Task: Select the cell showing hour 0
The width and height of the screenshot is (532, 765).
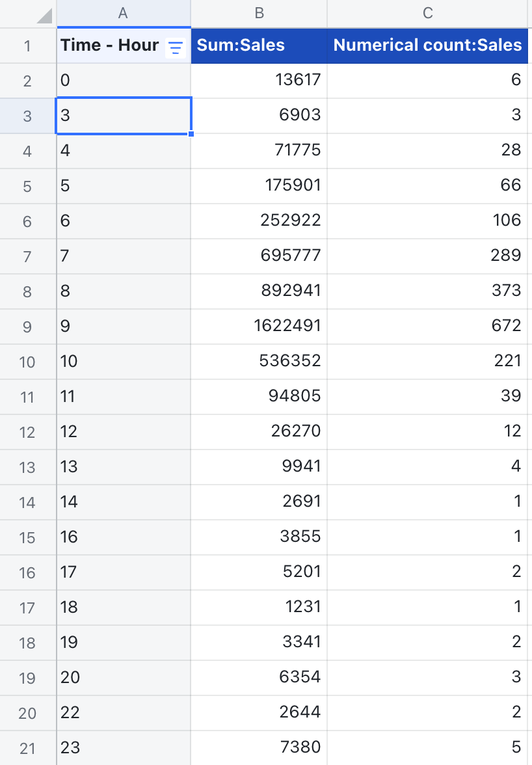Action: [x=124, y=80]
